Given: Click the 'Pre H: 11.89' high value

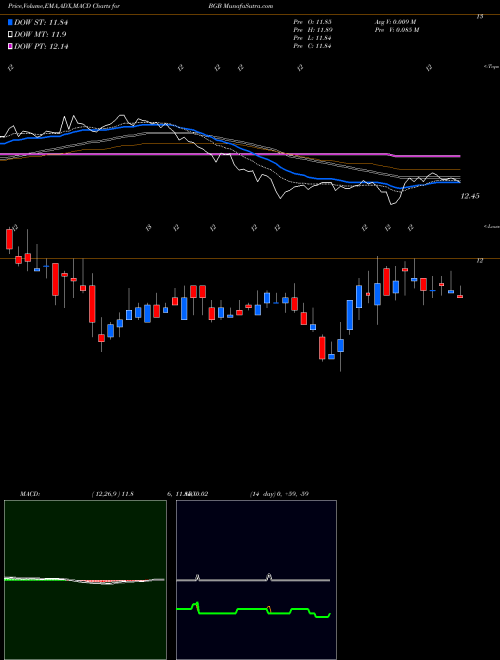Looking at the screenshot, I should pos(313,30).
